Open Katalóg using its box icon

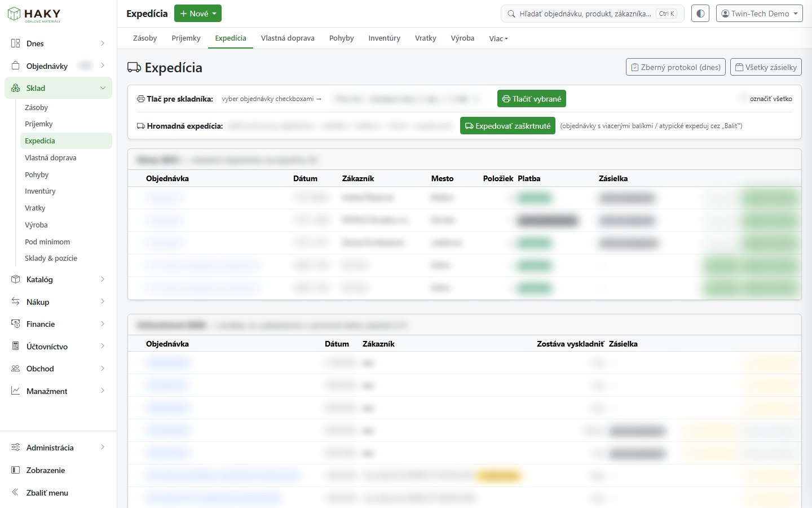tap(16, 279)
